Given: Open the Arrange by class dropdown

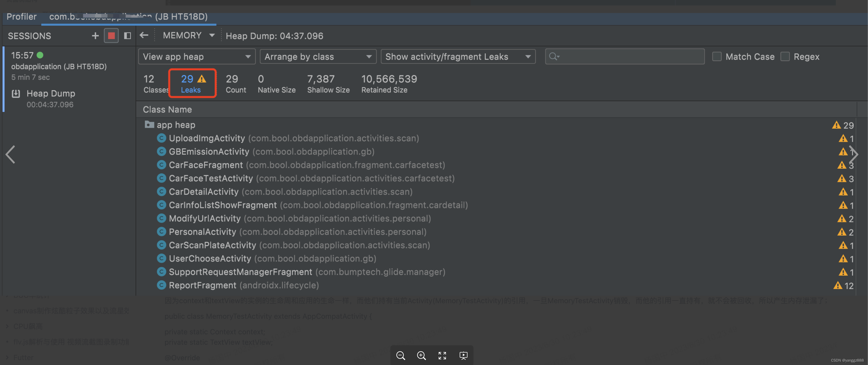Looking at the screenshot, I should coord(317,56).
